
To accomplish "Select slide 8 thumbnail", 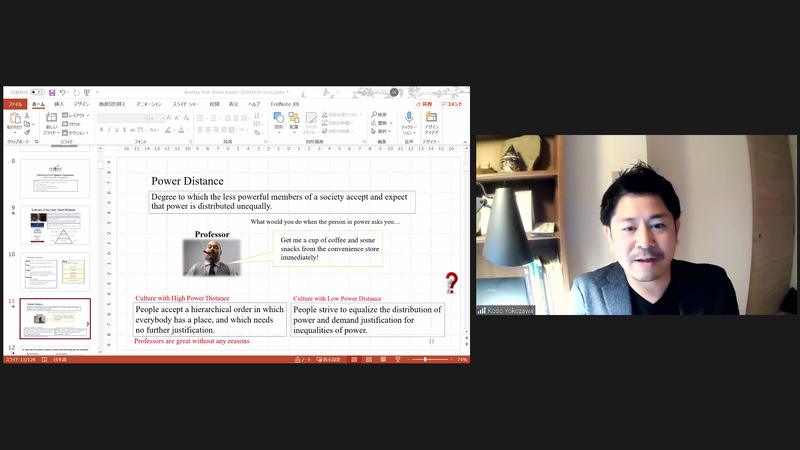I will click(x=55, y=179).
